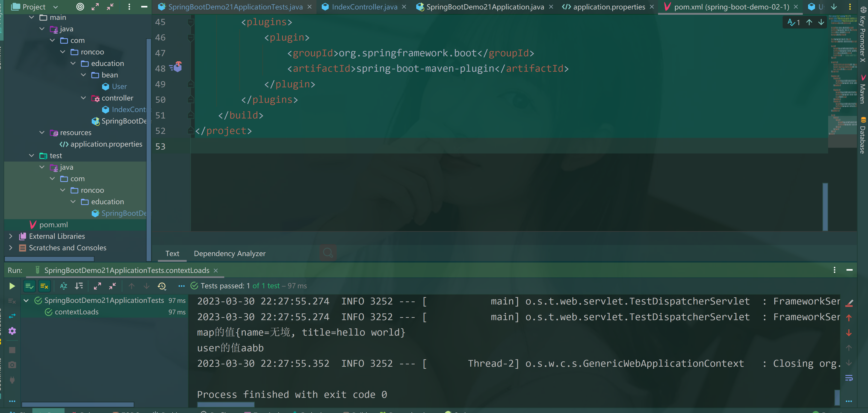868x413 pixels.
Task: Enable show passed tests filter
Action: [29, 286]
